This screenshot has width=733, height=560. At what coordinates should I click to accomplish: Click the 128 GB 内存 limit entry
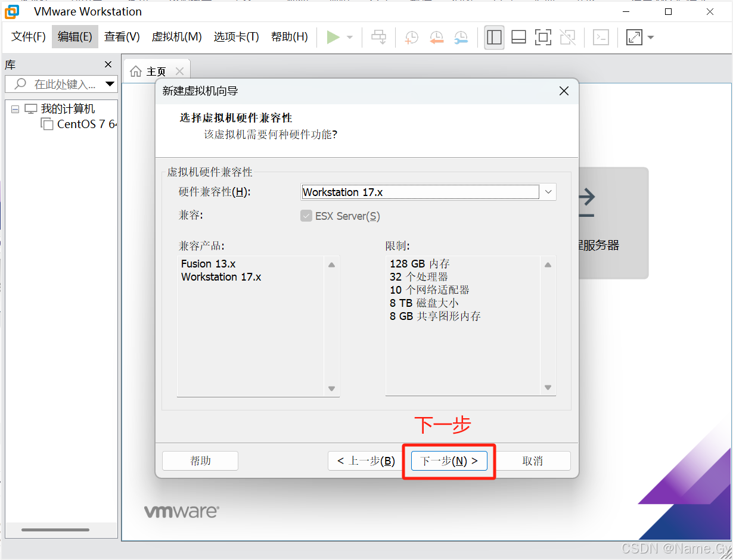point(420,263)
